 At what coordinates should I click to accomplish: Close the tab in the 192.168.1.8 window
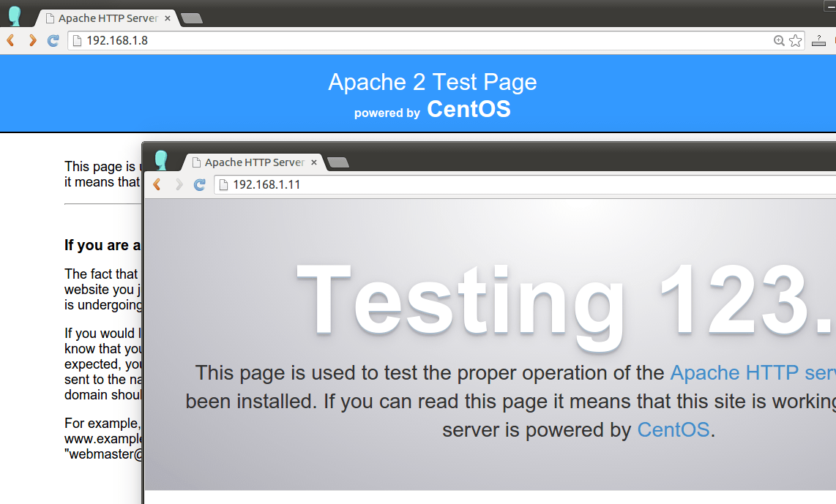coord(168,18)
